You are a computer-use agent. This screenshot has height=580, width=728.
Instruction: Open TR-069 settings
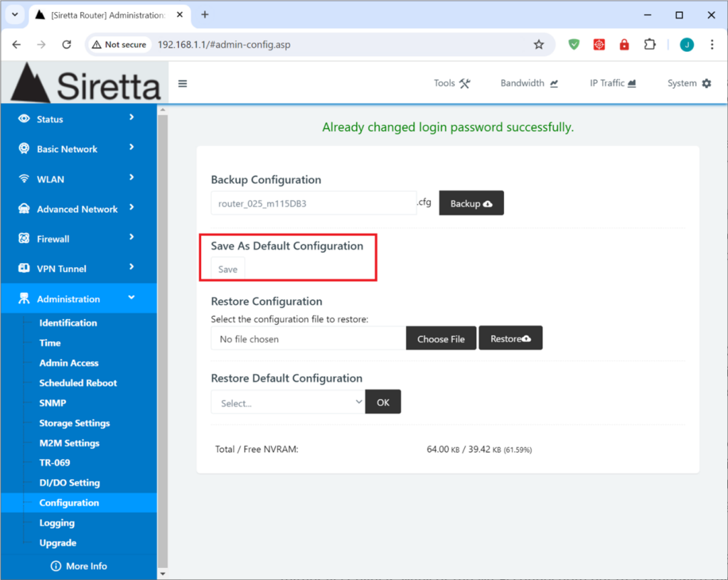(54, 463)
